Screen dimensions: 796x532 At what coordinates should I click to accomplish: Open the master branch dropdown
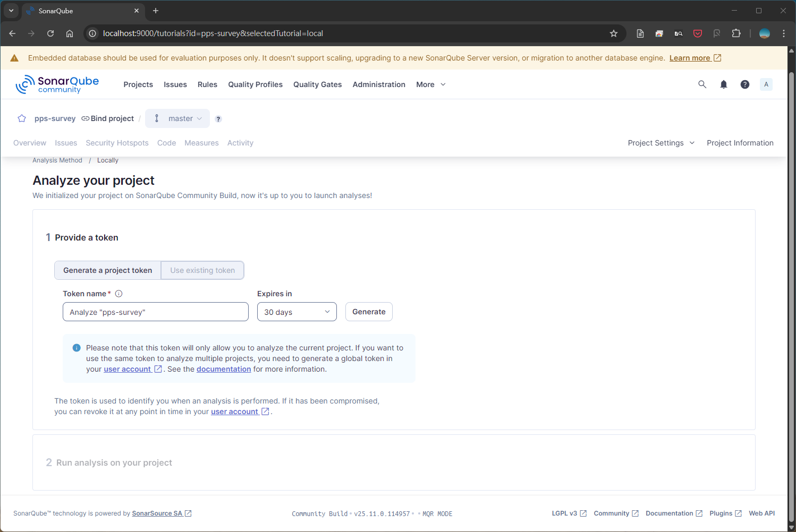177,118
